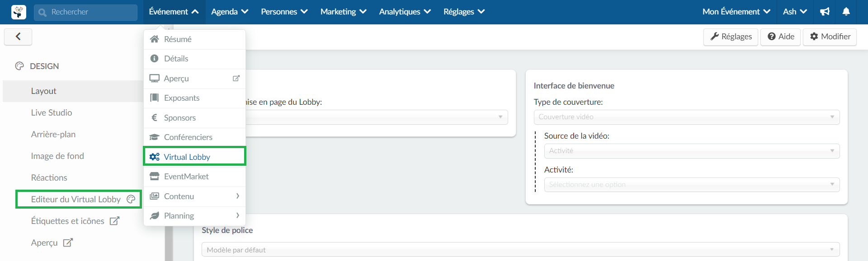Open Image de fond in the sidebar

click(57, 156)
